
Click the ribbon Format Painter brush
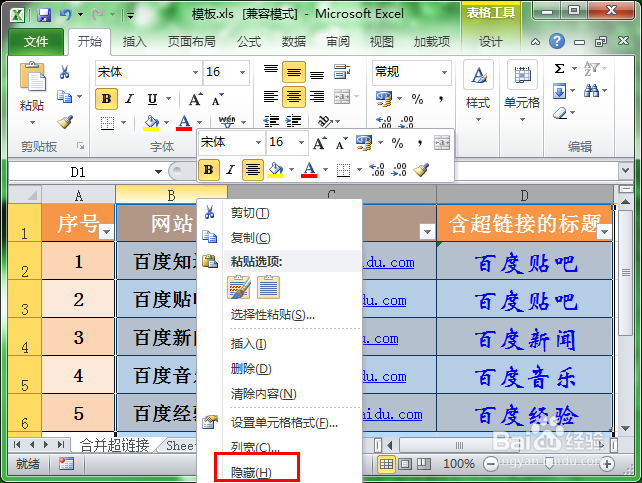tap(65, 121)
